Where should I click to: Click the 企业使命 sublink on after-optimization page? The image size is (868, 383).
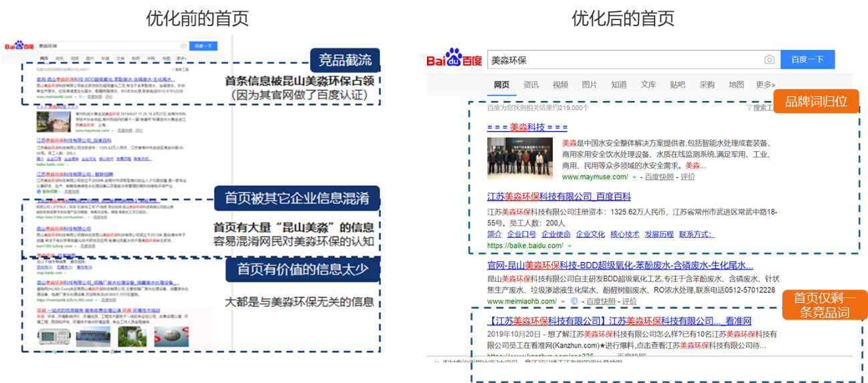[x=556, y=235]
